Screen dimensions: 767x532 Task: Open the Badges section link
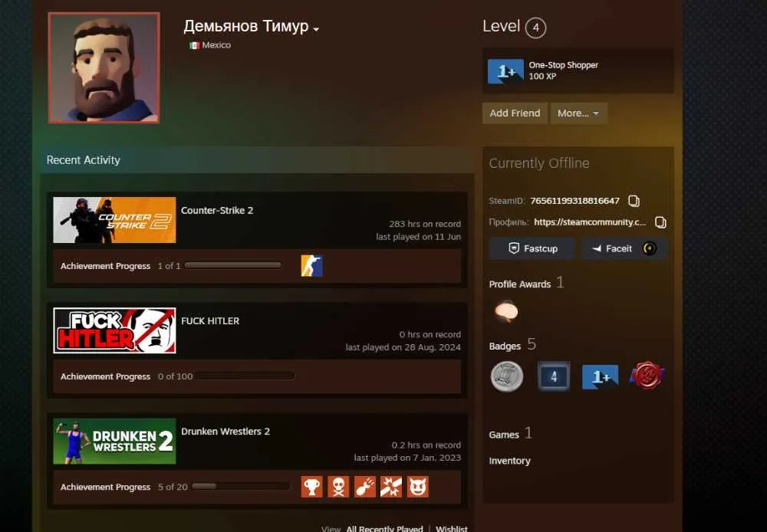[x=505, y=346]
